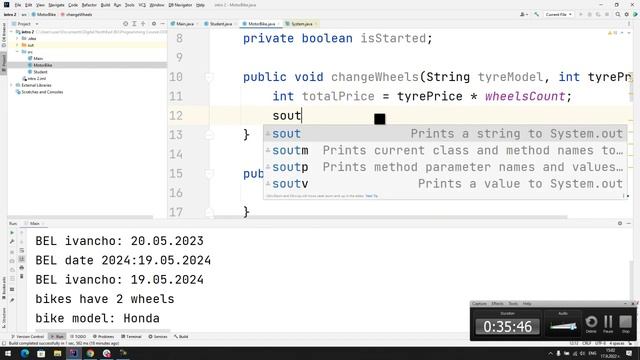Open Run panel settings gear
The height and width of the screenshot is (360, 640).
tap(620, 223)
